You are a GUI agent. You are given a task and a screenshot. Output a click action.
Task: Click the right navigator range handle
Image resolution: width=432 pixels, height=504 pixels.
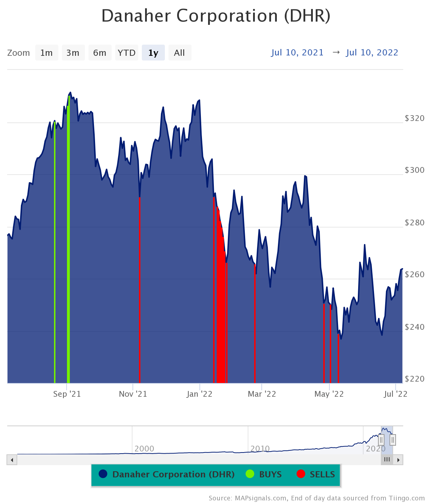(393, 440)
